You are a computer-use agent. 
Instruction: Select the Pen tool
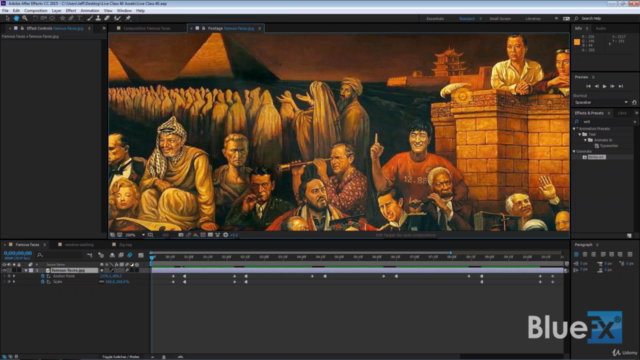71,18
